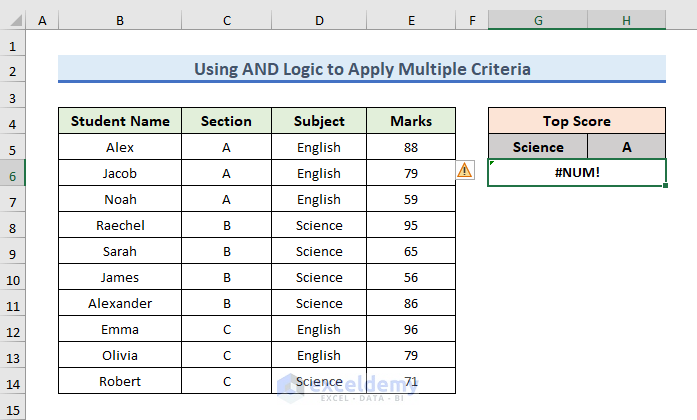Viewport: 697px width, 420px height.
Task: Select the row 14 header
Action: [x=14, y=381]
